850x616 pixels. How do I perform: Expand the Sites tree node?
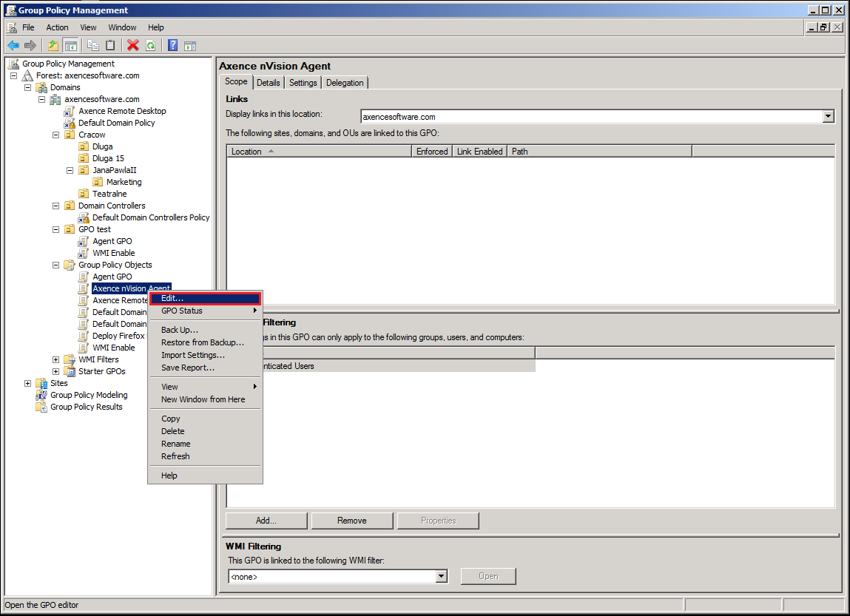tap(28, 383)
